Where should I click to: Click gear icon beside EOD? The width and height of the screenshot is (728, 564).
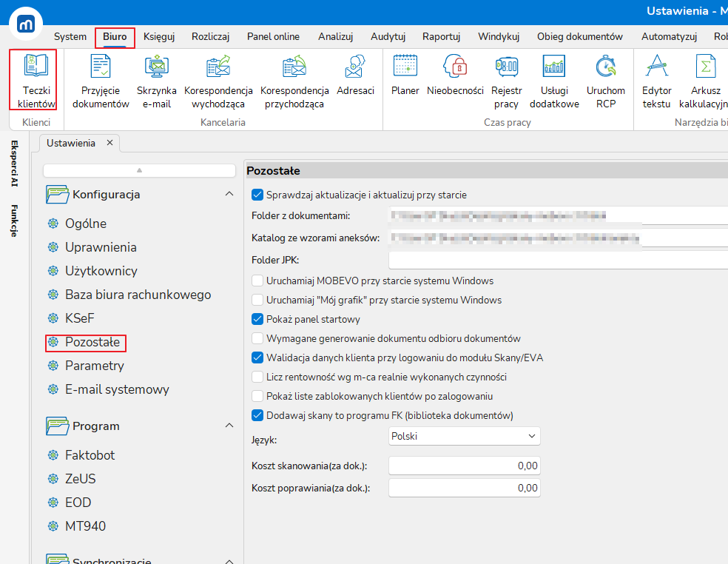coord(53,503)
